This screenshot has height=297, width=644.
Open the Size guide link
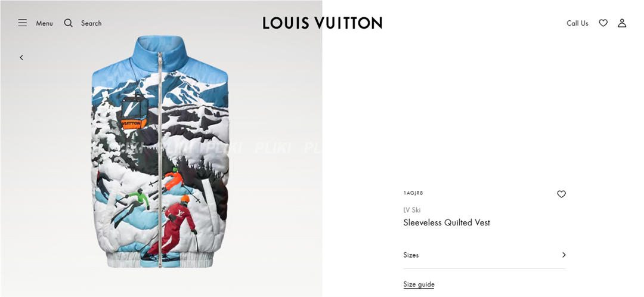[x=419, y=284]
